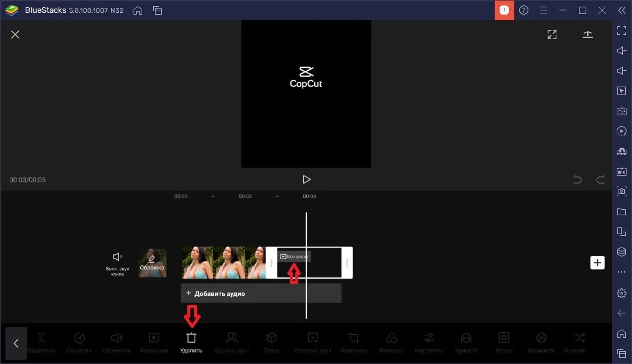Screen dimensions: 632x364
Task: Click the Android back arrow in sidebar
Action: [x=622, y=313]
